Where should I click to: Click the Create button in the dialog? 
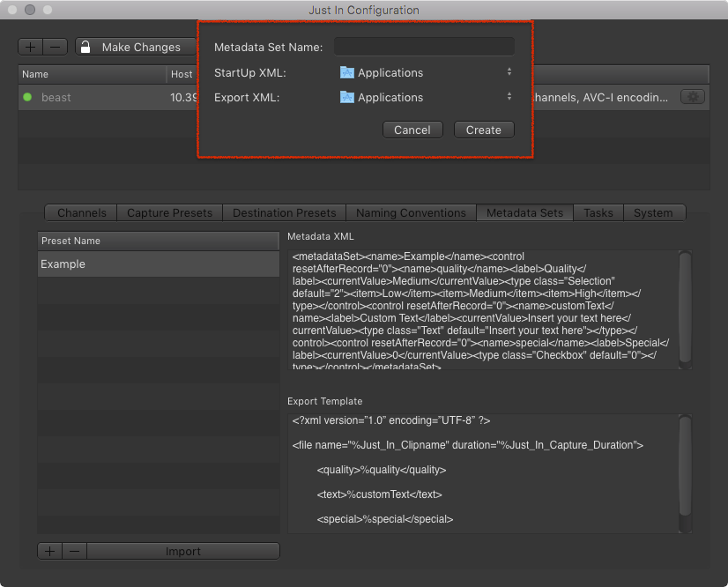pos(484,130)
